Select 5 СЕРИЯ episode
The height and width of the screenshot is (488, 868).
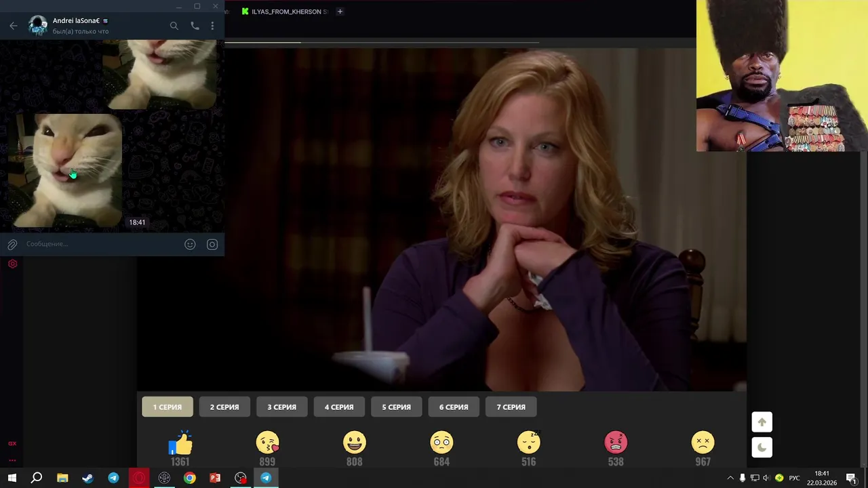396,407
